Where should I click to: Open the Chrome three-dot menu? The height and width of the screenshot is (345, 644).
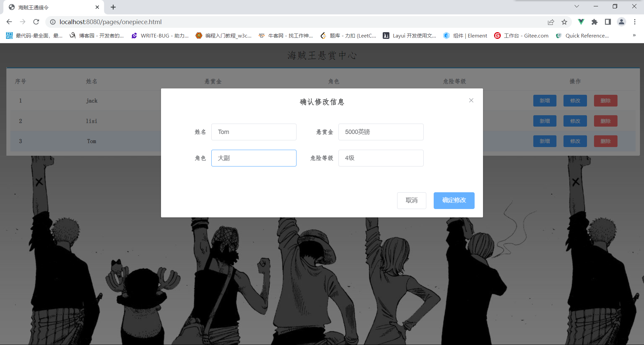[635, 22]
